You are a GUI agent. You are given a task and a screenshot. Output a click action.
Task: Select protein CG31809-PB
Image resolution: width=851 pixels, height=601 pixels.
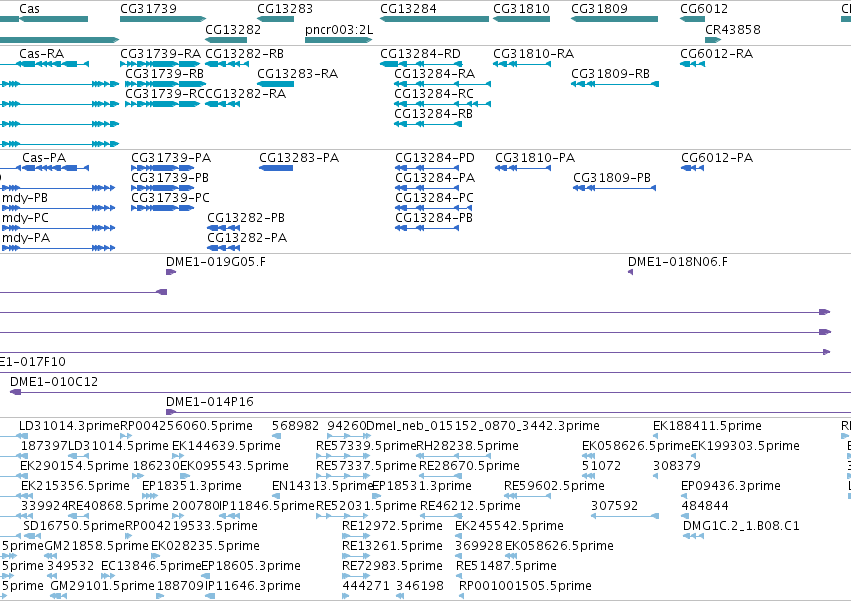coord(612,178)
